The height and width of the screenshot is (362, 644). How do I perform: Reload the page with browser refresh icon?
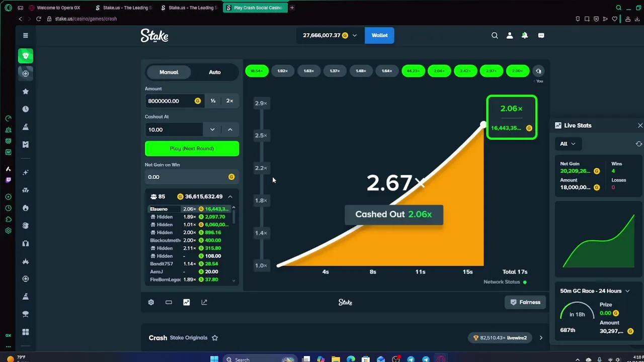click(38, 19)
